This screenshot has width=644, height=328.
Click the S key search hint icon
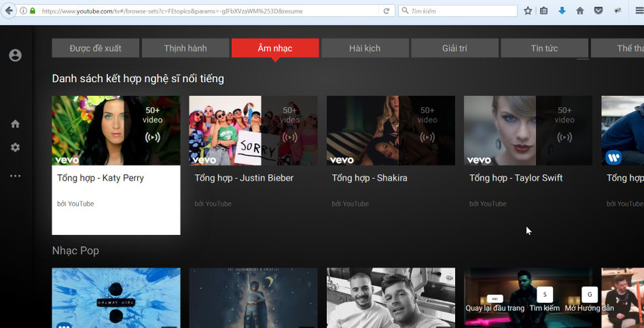(x=545, y=294)
